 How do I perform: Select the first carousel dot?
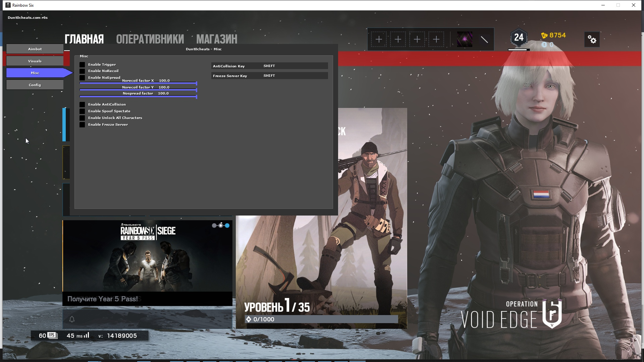(214, 226)
